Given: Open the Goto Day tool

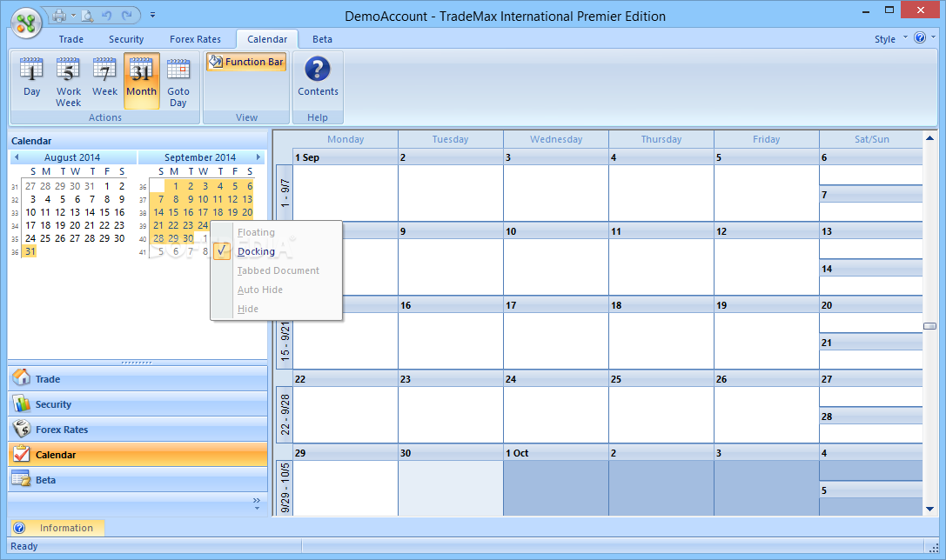Looking at the screenshot, I should pos(178,81).
